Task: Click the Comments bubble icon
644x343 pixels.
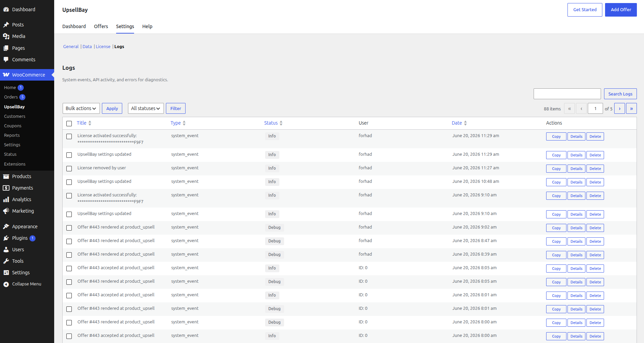Action: click(6, 60)
